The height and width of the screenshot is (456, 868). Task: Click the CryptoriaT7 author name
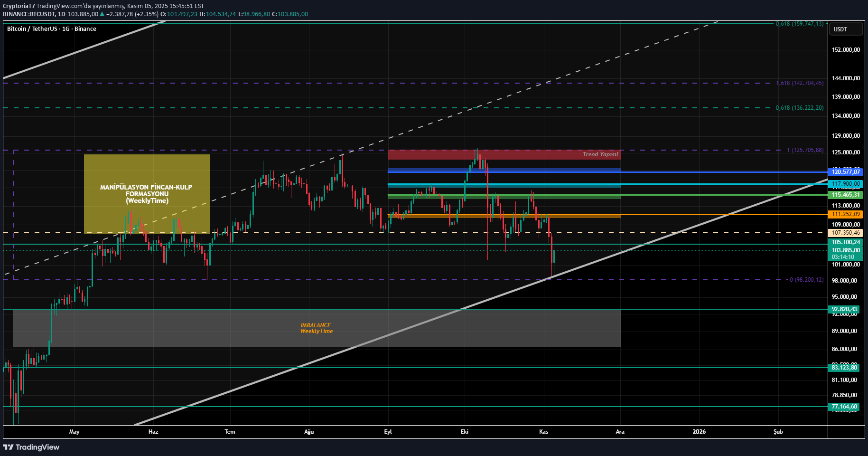19,6
